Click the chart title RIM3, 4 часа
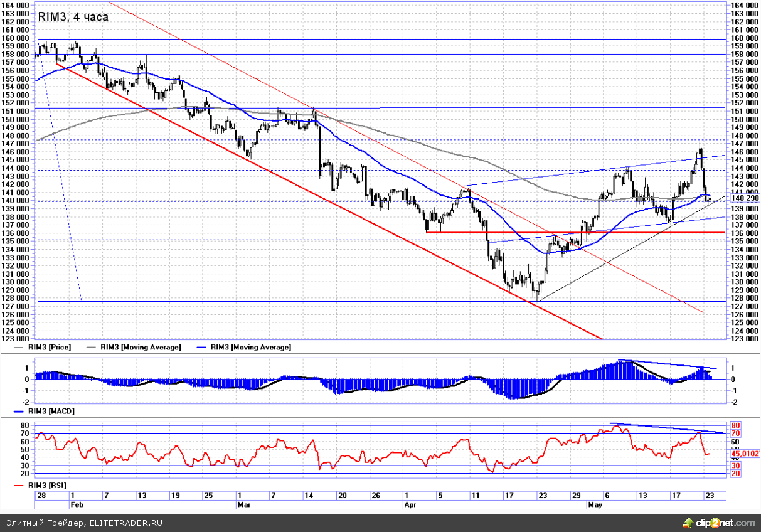The image size is (761, 532). (73, 18)
